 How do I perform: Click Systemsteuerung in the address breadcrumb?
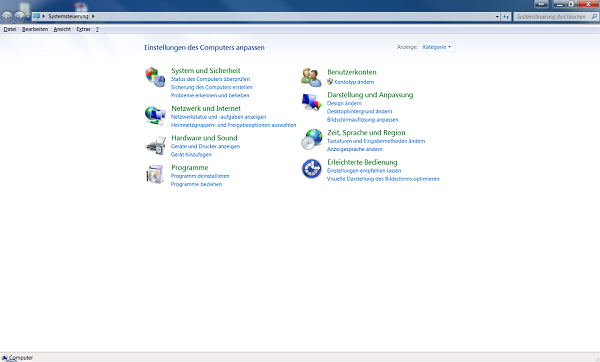(68, 16)
